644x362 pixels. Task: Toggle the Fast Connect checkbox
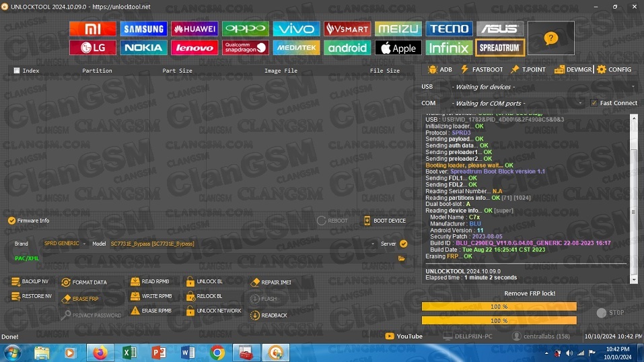(594, 103)
